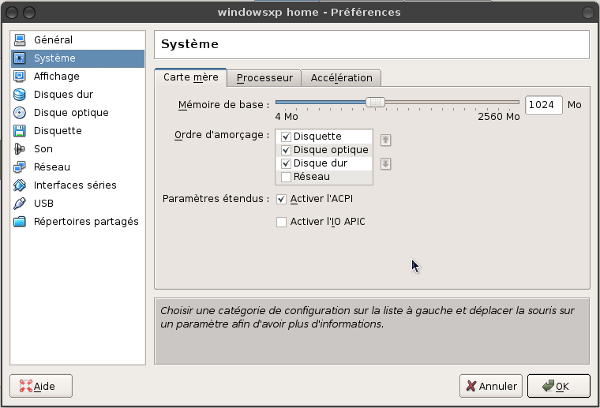The image size is (600, 408).
Task: Open the Disquette floppy settings icon
Action: point(19,130)
